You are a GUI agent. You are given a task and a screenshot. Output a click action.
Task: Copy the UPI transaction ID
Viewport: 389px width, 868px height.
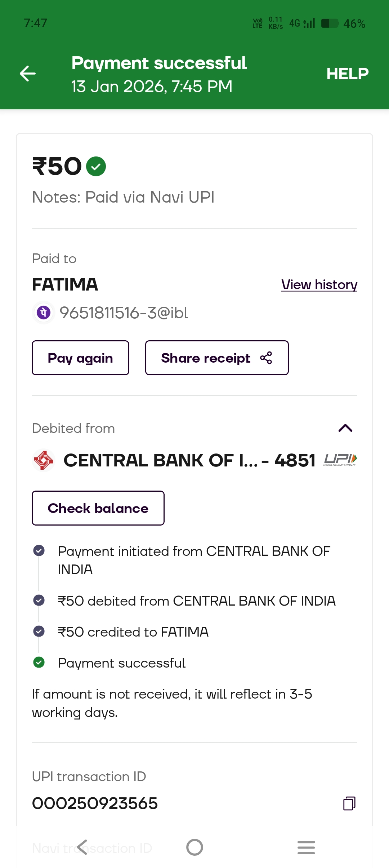(349, 803)
